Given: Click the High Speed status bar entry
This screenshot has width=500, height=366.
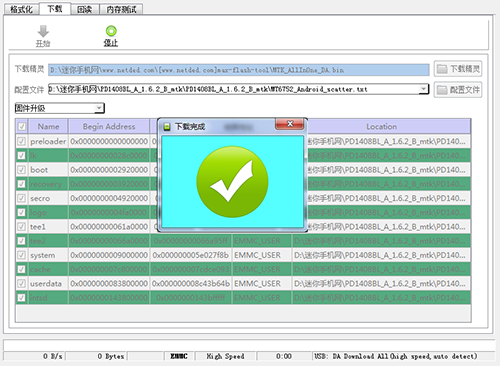Looking at the screenshot, I should tap(225, 356).
